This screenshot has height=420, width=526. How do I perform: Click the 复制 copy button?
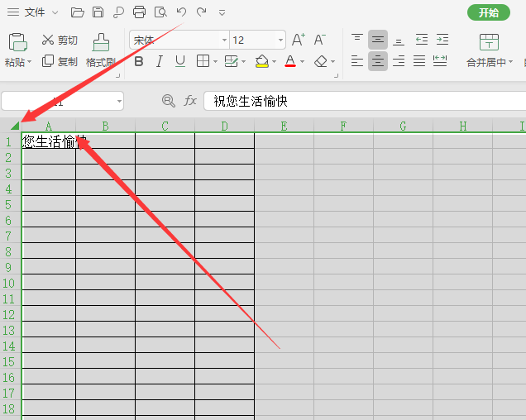pos(60,61)
